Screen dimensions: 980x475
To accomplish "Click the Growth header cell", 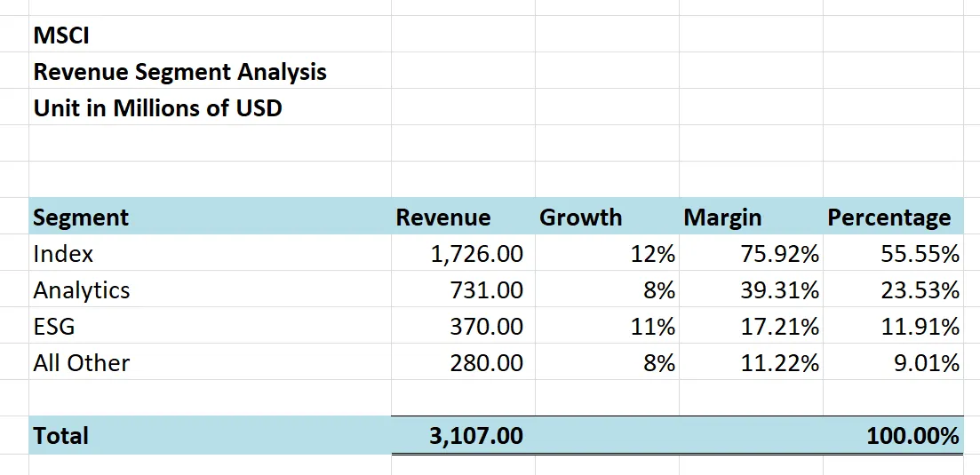I will 581,218.
